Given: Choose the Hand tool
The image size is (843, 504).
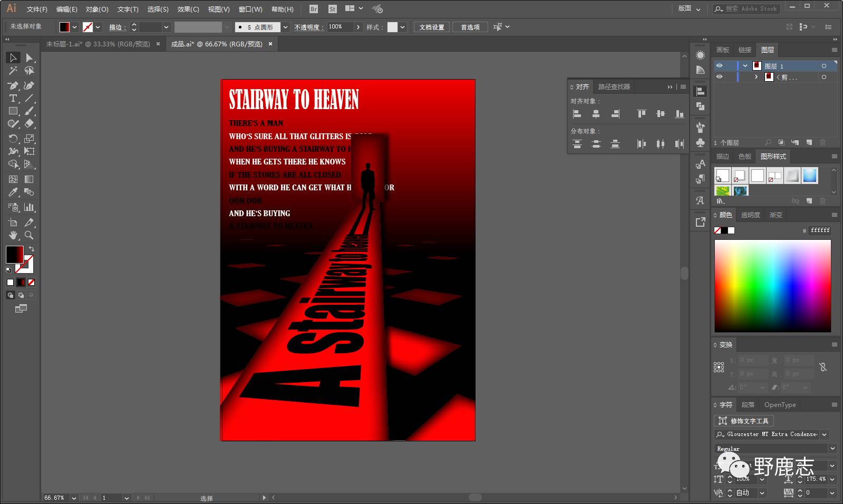Looking at the screenshot, I should 13,235.
